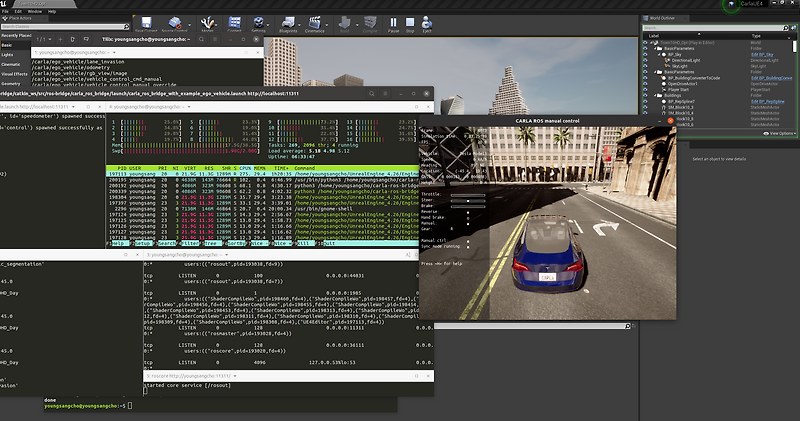Image resolution: width=800 pixels, height=421 pixels.
Task: Pause the play-in-editor simulation
Action: coord(393,22)
